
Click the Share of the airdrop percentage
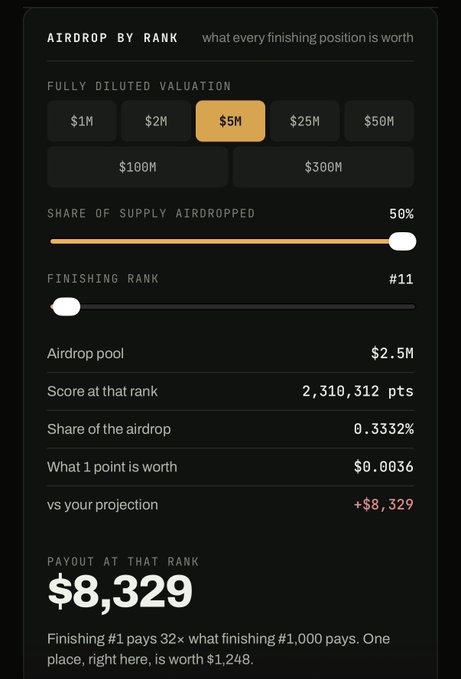click(384, 429)
